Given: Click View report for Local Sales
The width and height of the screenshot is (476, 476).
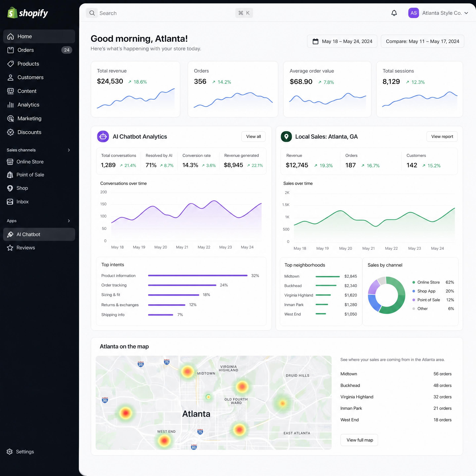Looking at the screenshot, I should pyautogui.click(x=442, y=137).
